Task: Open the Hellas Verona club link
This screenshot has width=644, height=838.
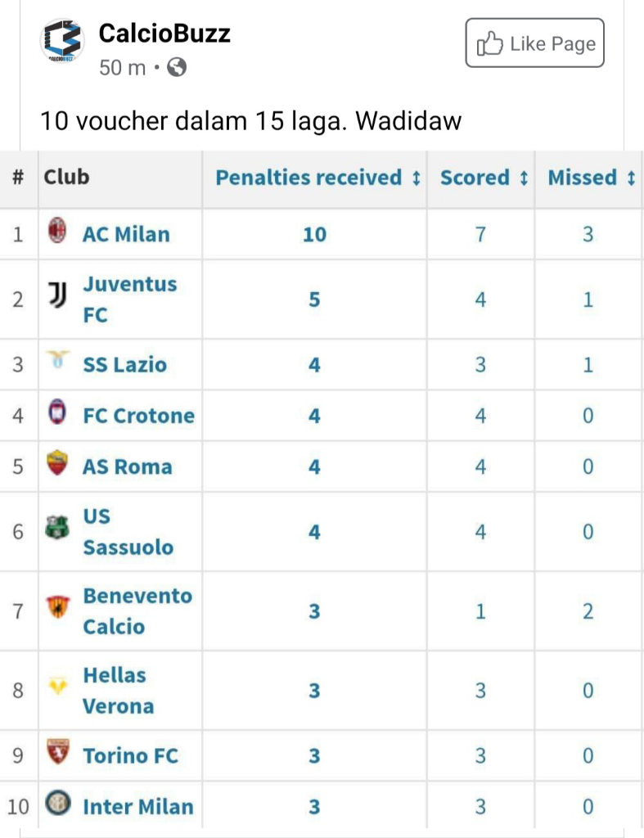Action: pyautogui.click(x=118, y=690)
